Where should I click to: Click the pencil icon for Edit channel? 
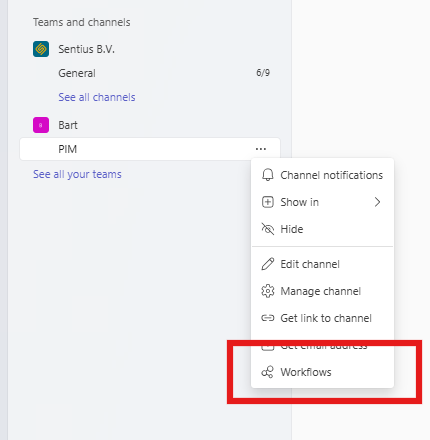pos(267,264)
